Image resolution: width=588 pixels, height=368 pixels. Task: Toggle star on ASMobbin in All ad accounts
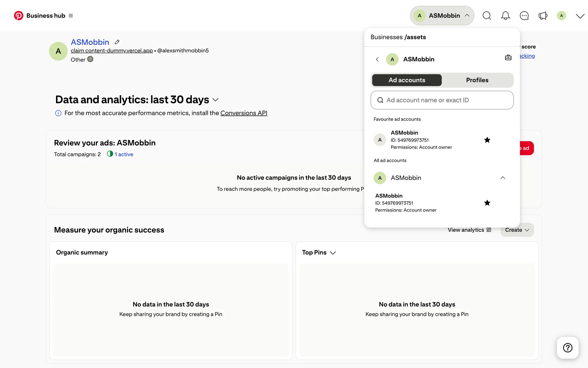click(487, 203)
